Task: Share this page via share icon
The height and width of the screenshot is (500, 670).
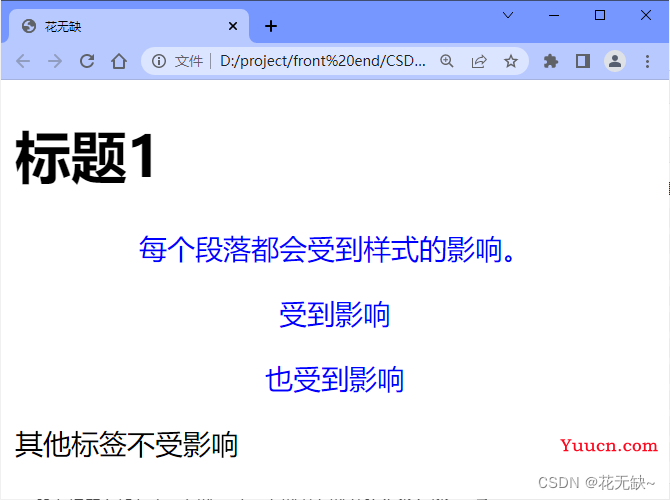Action: click(479, 61)
